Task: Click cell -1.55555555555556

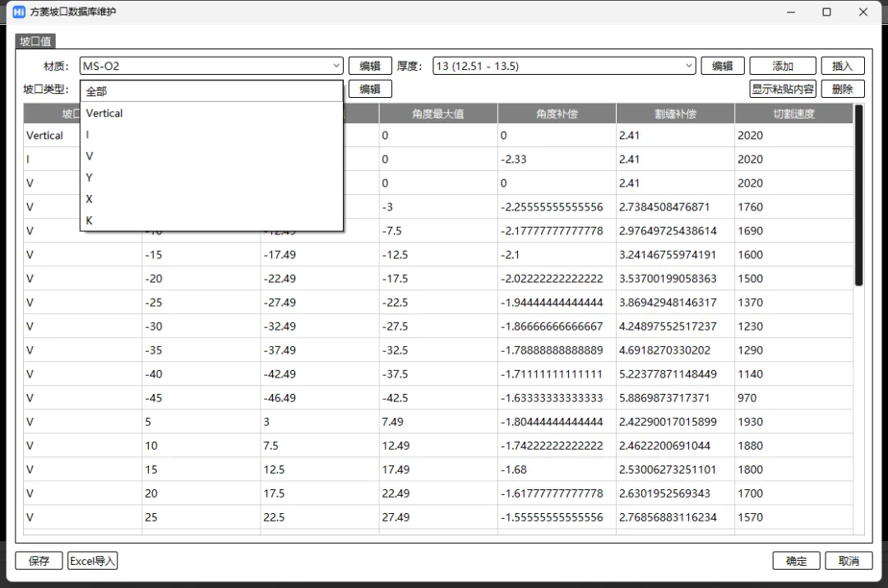Action: [557, 516]
